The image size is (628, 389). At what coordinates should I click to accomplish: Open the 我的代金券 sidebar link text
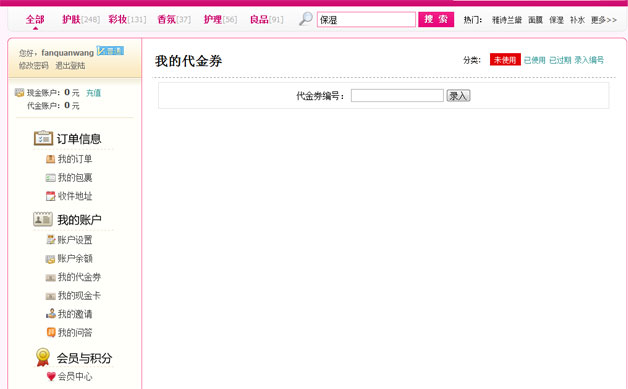[x=79, y=277]
